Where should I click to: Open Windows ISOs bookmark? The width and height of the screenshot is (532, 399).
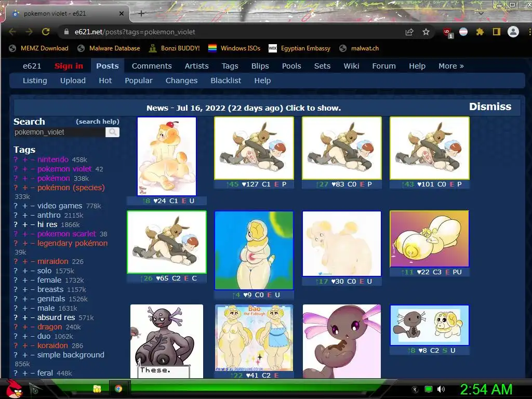(x=234, y=48)
